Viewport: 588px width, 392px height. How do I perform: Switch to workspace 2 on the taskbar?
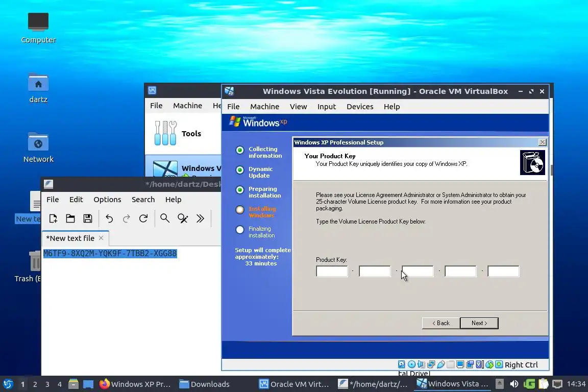tap(35, 384)
